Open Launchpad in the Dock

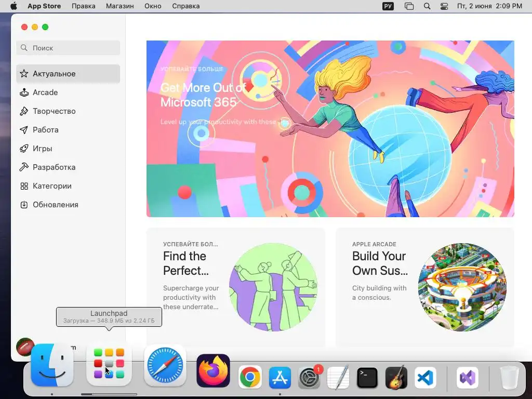(109, 363)
